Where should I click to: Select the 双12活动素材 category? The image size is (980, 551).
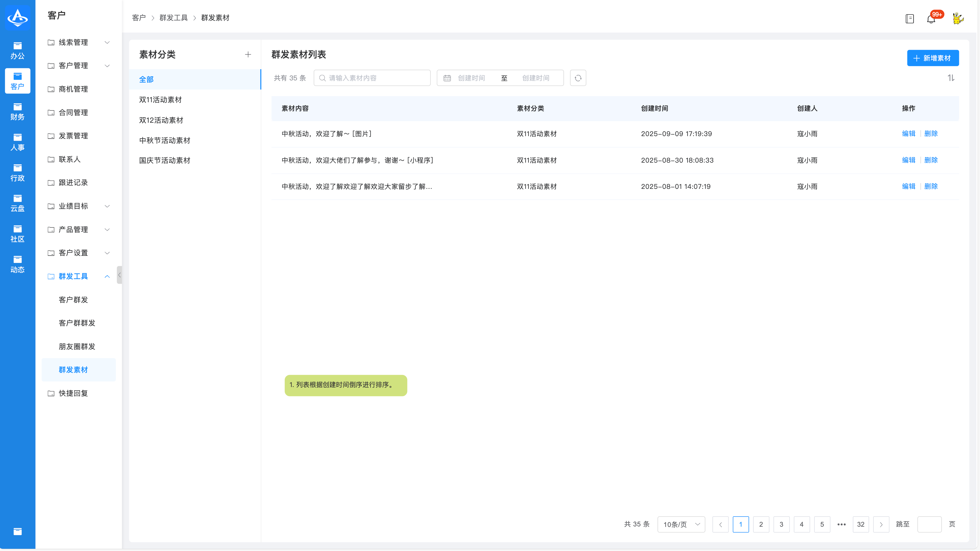(x=161, y=120)
